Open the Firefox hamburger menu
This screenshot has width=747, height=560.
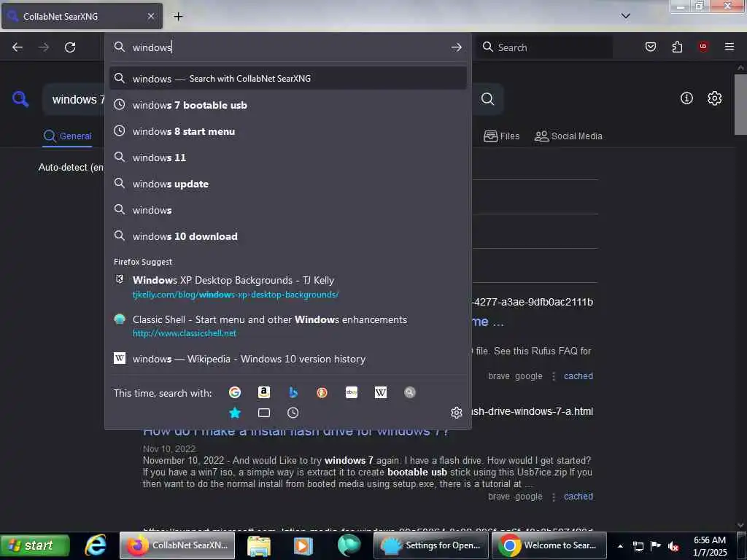coord(729,46)
